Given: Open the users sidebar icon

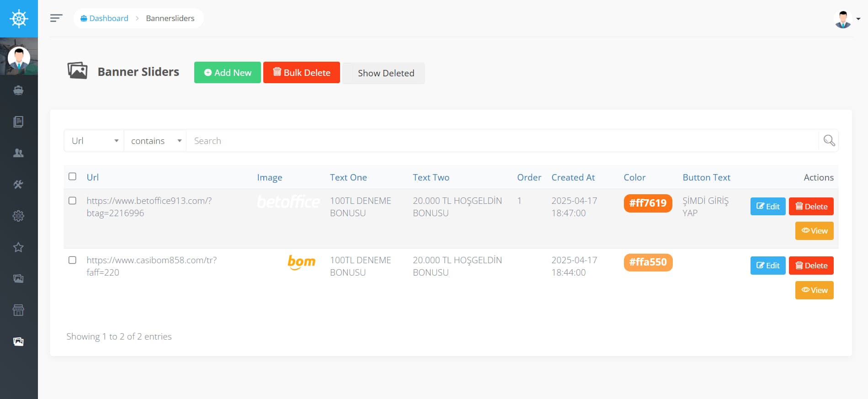Looking at the screenshot, I should tap(18, 153).
